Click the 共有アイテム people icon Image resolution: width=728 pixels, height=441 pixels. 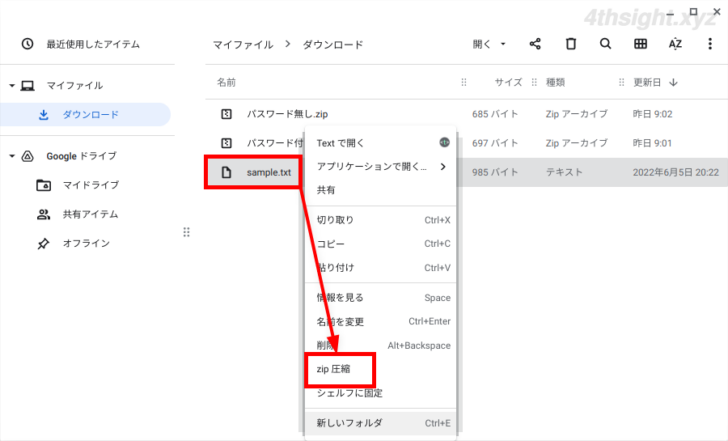point(44,214)
